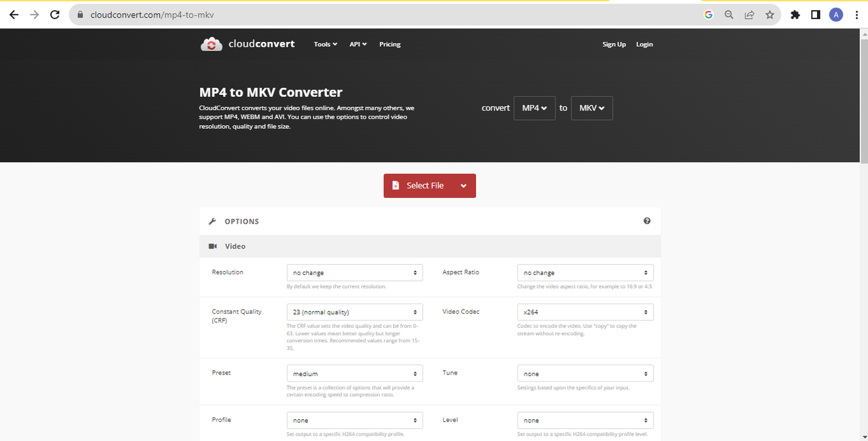Click the OPTIONS section header text
Screen dimensions: 868x441
point(242,222)
